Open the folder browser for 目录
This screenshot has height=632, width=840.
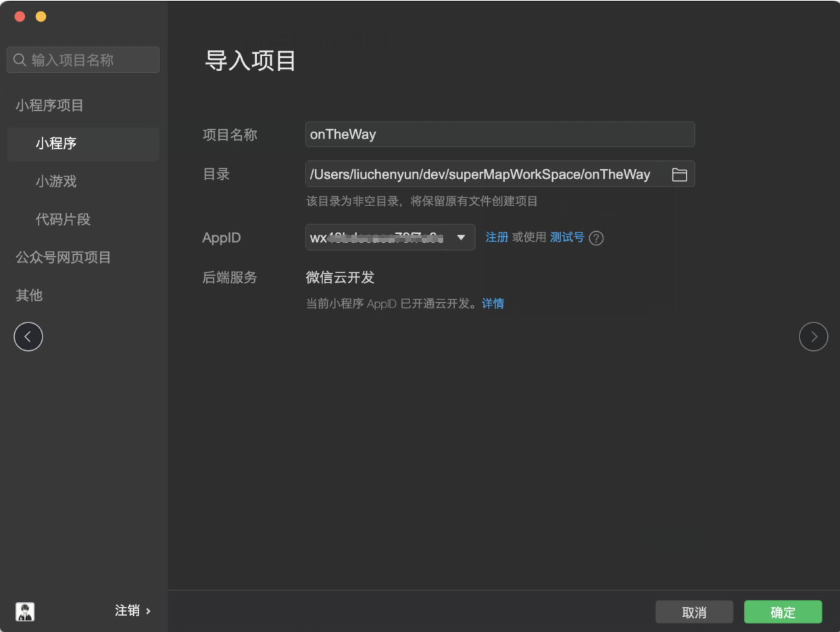point(679,175)
